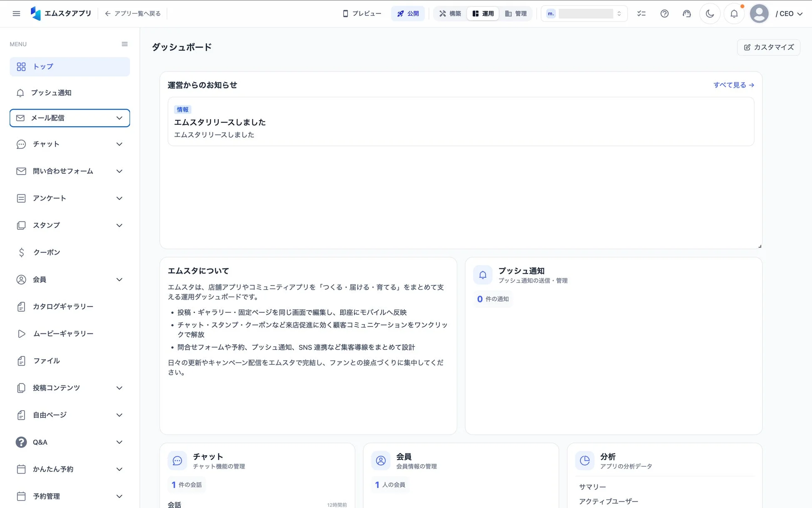
Task: Click the プッシュ通知 card bell icon
Action: coord(483,275)
